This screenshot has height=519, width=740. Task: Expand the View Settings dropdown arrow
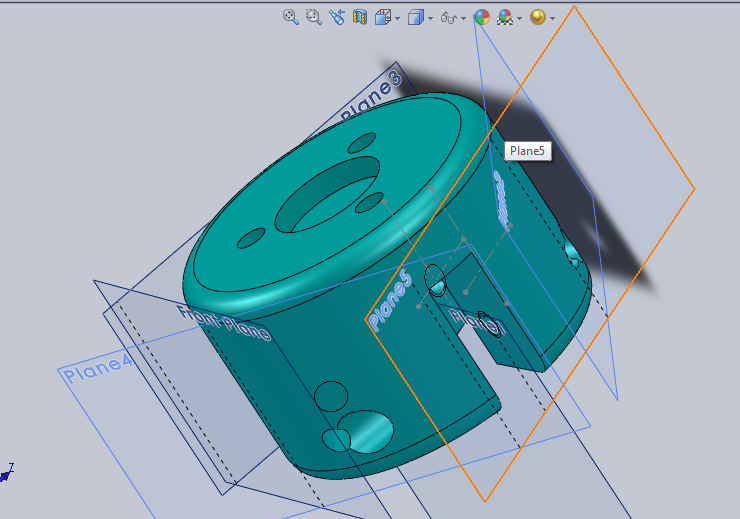[x=552, y=18]
